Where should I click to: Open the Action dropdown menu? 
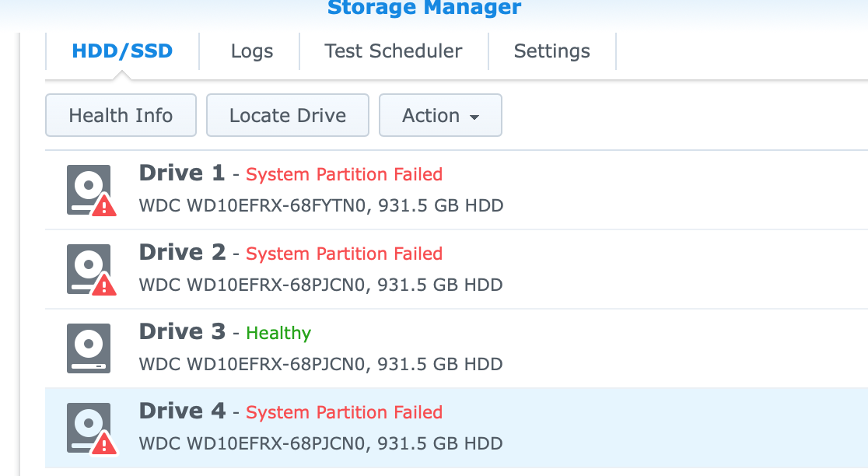point(440,116)
